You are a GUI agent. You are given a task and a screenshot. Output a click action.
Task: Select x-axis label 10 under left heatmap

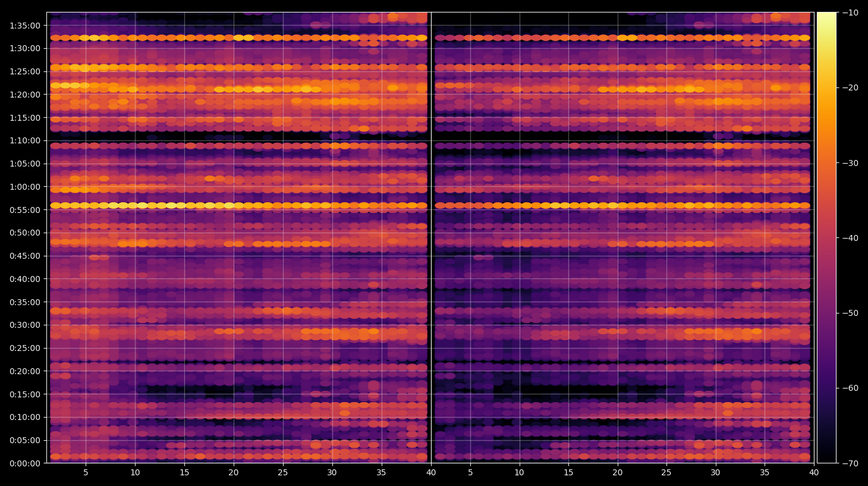coord(135,473)
